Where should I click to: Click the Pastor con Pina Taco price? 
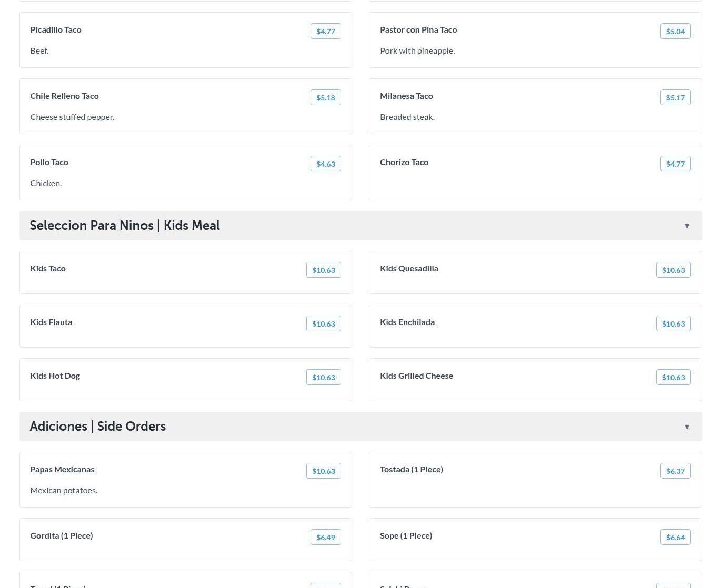tap(675, 32)
